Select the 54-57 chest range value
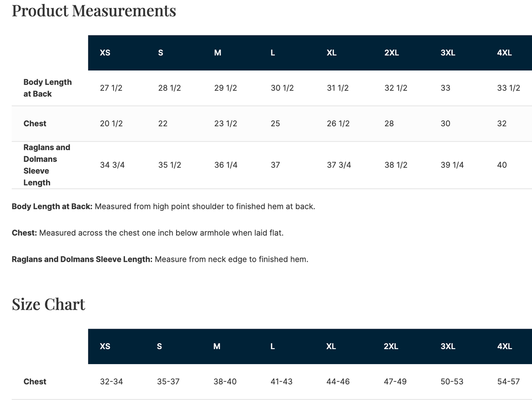This screenshot has width=532, height=400. coord(509,381)
